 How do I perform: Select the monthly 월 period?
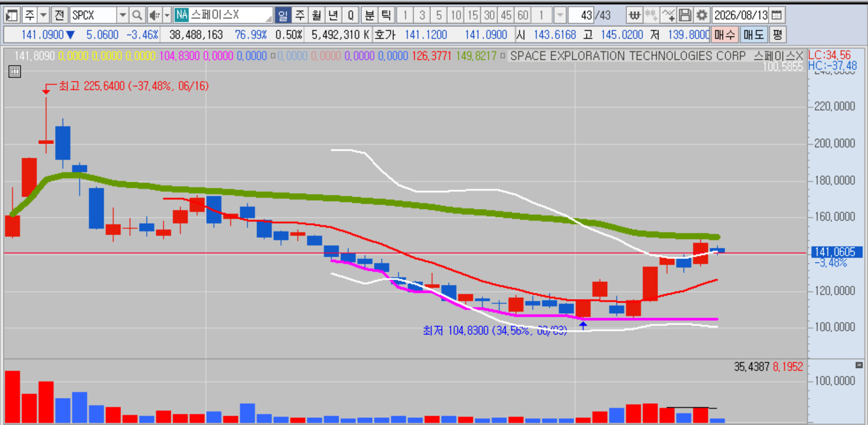317,15
